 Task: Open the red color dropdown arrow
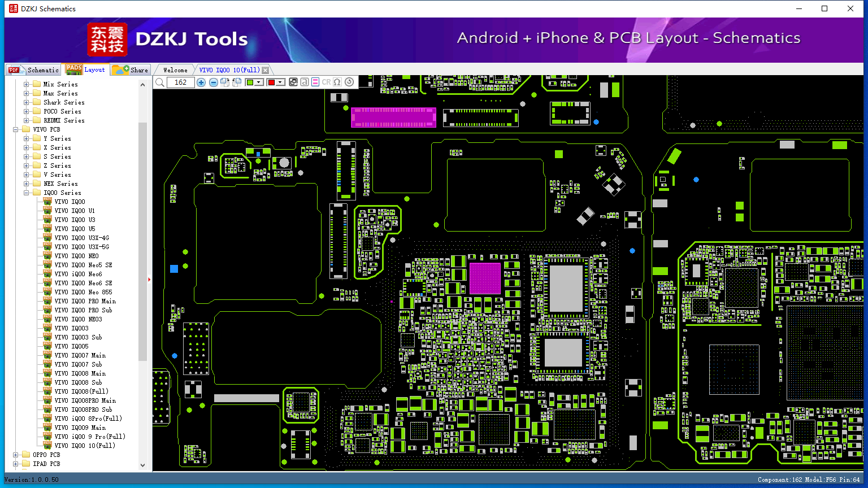tap(280, 82)
